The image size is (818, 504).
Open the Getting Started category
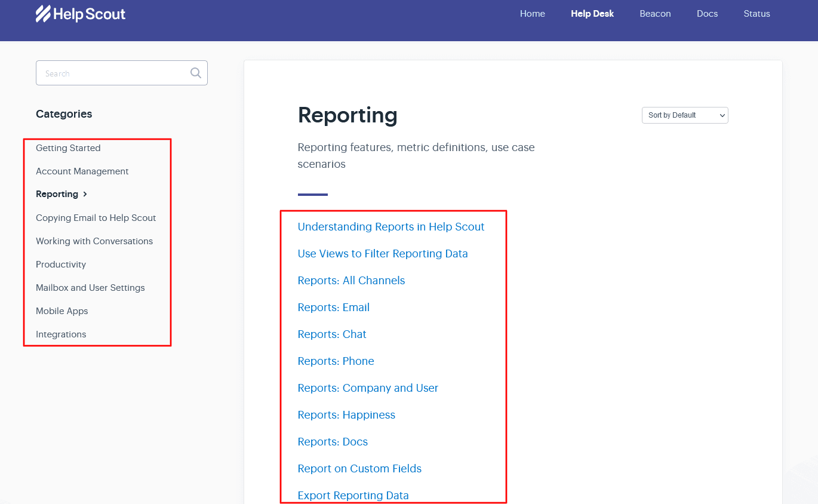[68, 148]
